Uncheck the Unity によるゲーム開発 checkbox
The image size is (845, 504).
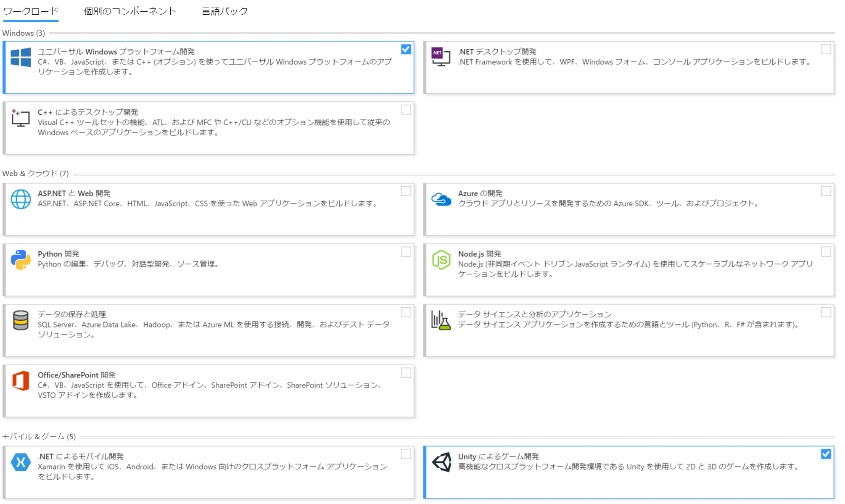[x=826, y=454]
